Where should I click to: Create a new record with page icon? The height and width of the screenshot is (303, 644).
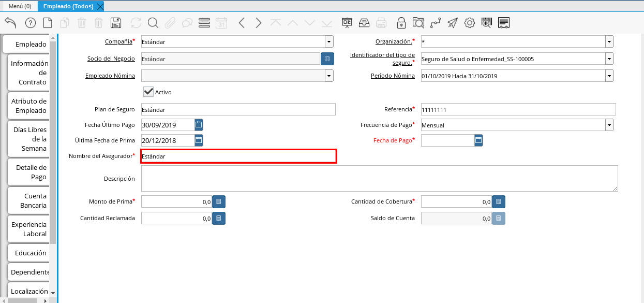[x=48, y=23]
